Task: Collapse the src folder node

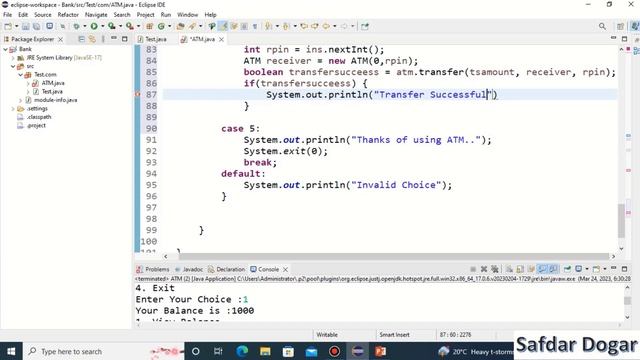Action: pos(13,66)
